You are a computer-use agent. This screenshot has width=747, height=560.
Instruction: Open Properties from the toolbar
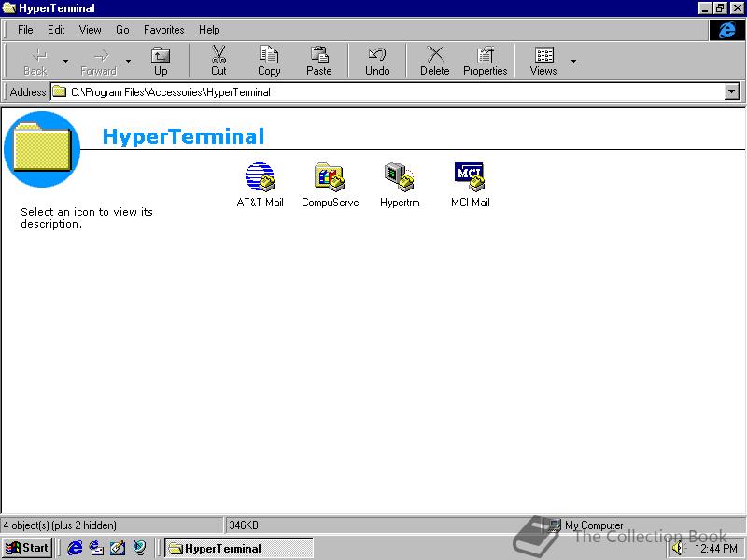pos(485,62)
